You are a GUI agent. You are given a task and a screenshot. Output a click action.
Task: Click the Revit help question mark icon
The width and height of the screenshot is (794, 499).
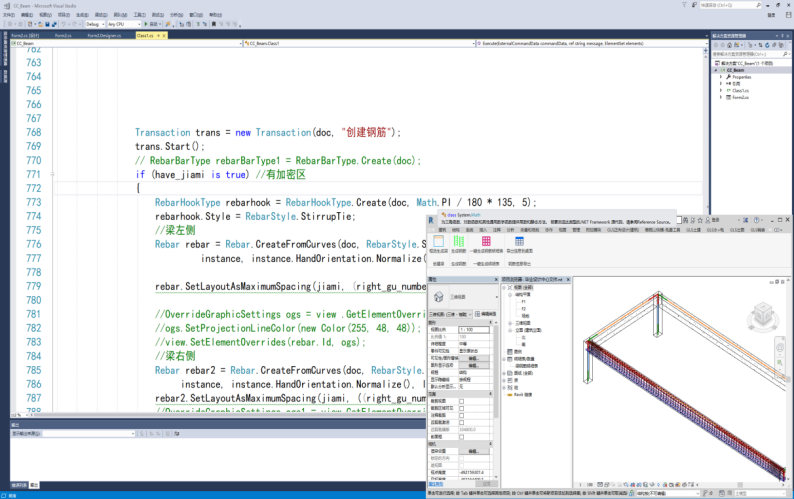757,220
